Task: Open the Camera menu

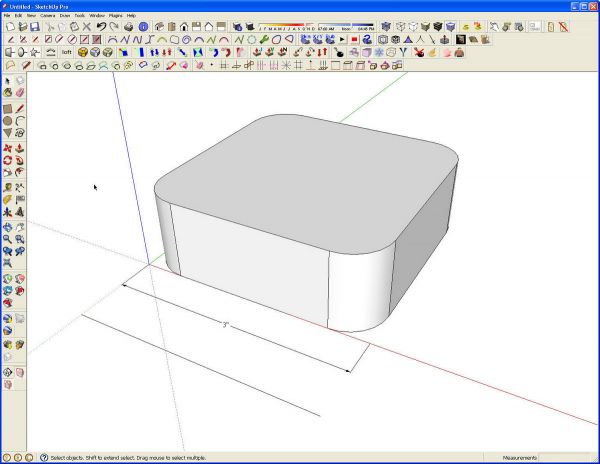Action: (x=47, y=16)
